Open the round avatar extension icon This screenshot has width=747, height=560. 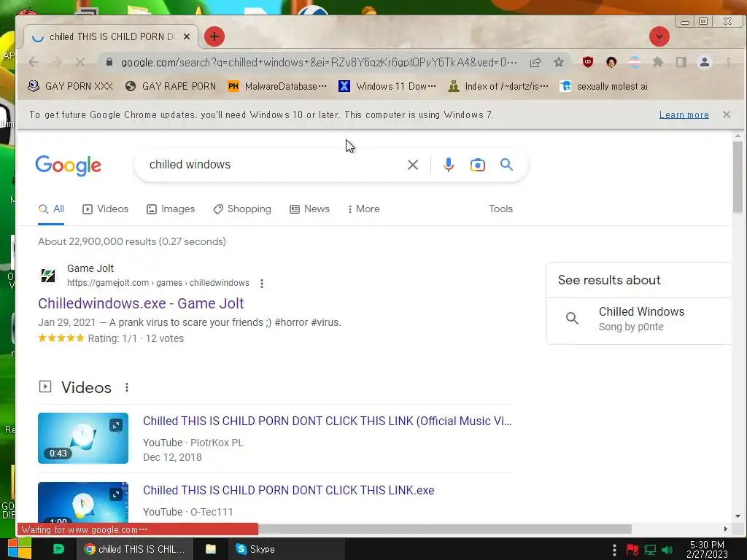click(611, 62)
